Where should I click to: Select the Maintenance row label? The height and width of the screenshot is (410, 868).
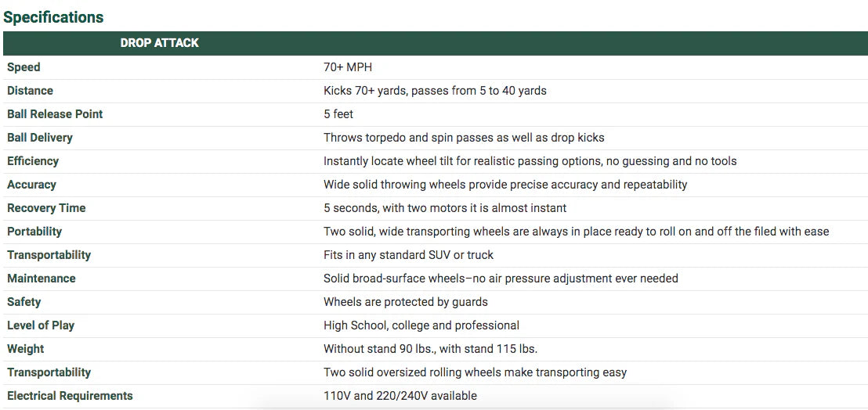tap(42, 279)
